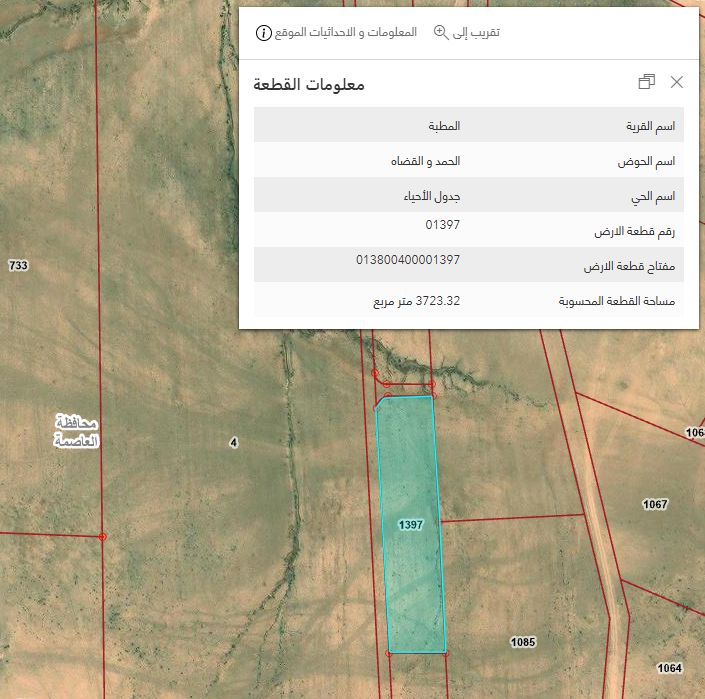
Task: Click the 'اسم الحي' field label
Action: tap(653, 197)
